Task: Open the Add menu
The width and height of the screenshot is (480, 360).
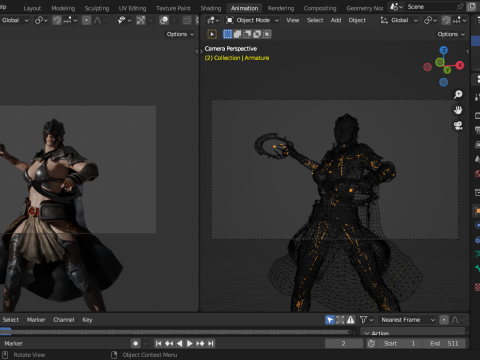Action: click(336, 20)
